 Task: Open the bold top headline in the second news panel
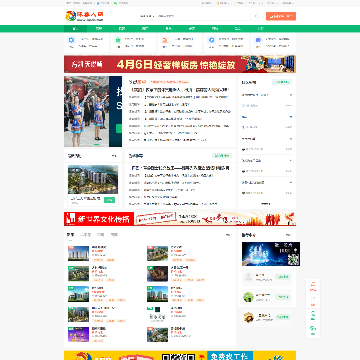(180, 168)
